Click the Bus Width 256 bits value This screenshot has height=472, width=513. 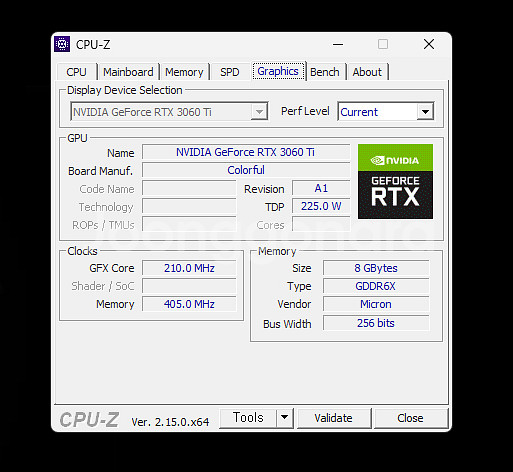tap(376, 323)
